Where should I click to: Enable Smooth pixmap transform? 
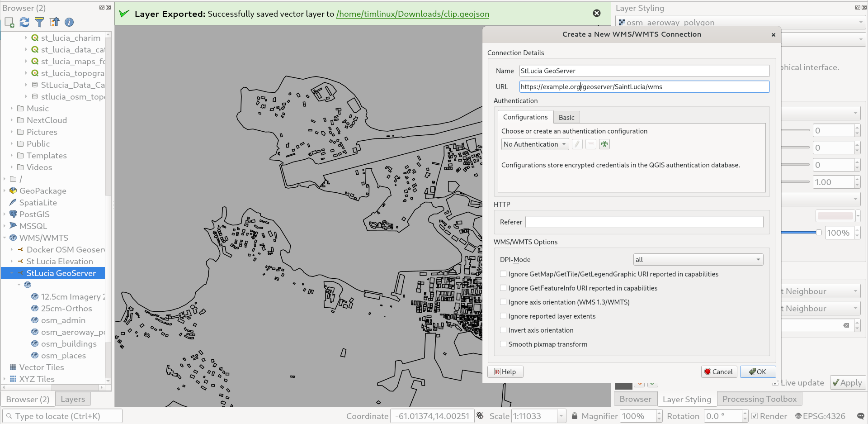tap(503, 344)
